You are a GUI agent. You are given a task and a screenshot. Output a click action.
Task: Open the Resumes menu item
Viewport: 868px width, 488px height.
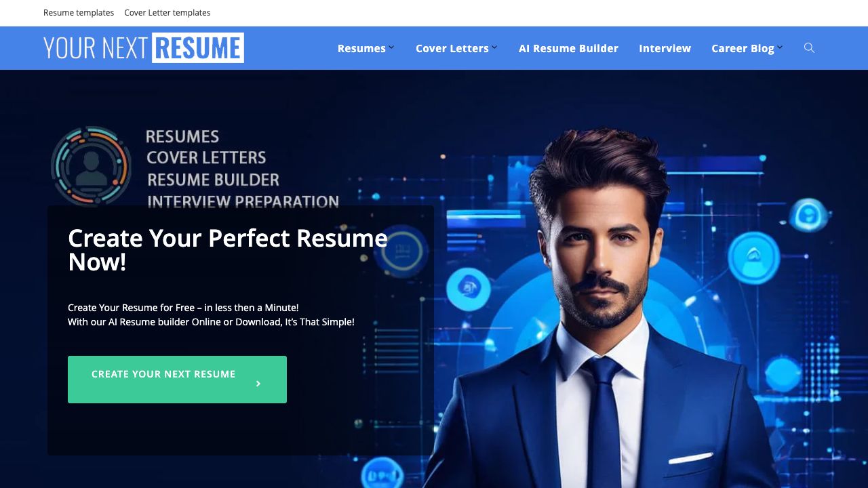[x=361, y=48]
